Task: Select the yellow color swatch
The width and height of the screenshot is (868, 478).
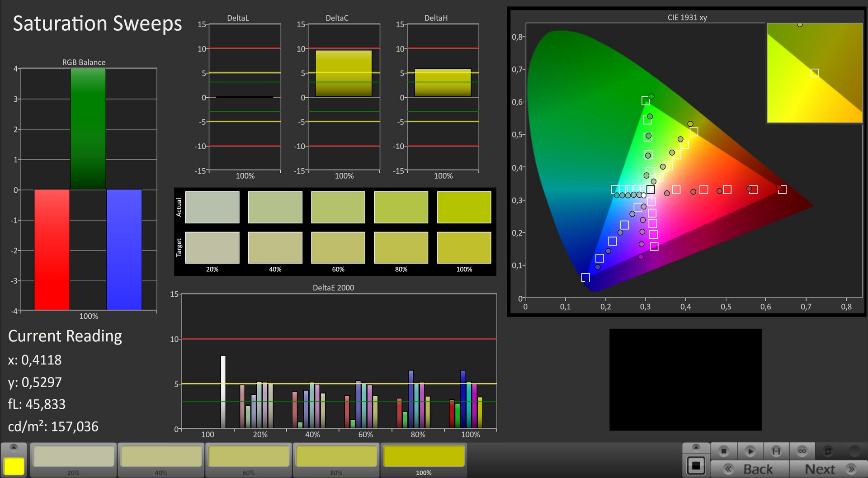Action: pos(14,466)
